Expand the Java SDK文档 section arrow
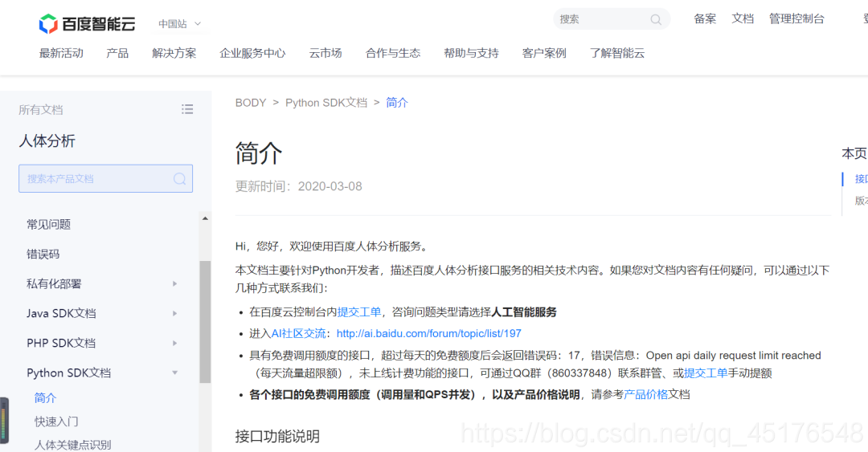The height and width of the screenshot is (452, 868). coord(175,313)
